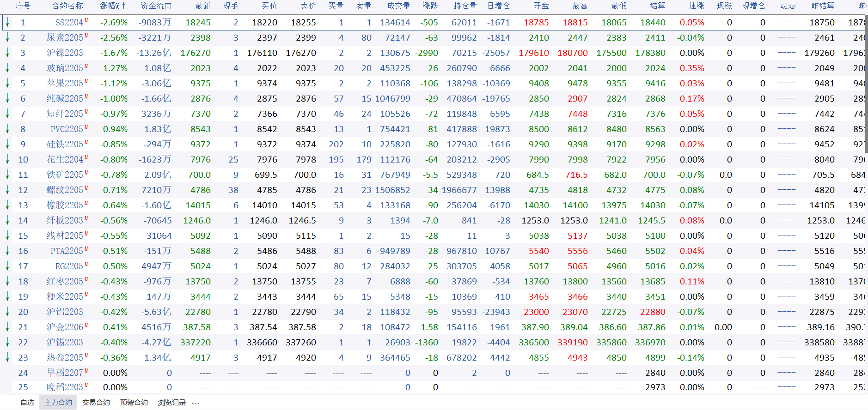Click the 序号 column header
The image size is (868, 410).
[23, 6]
